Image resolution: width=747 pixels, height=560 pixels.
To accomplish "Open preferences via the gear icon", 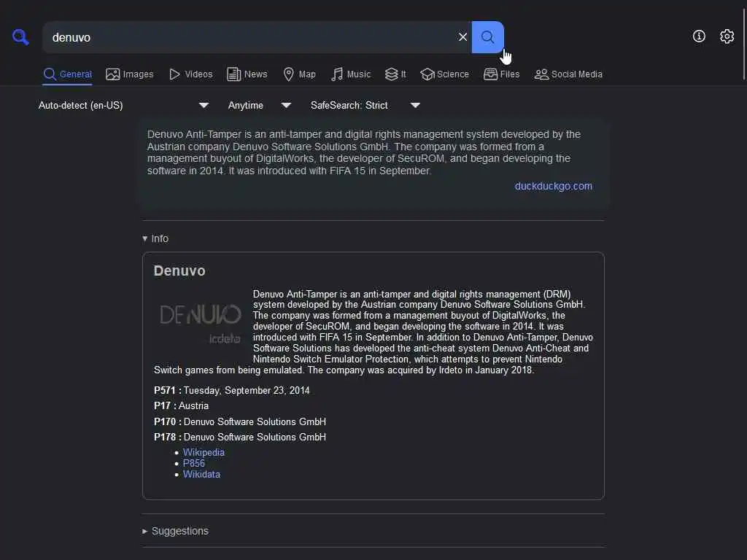I will (x=727, y=36).
